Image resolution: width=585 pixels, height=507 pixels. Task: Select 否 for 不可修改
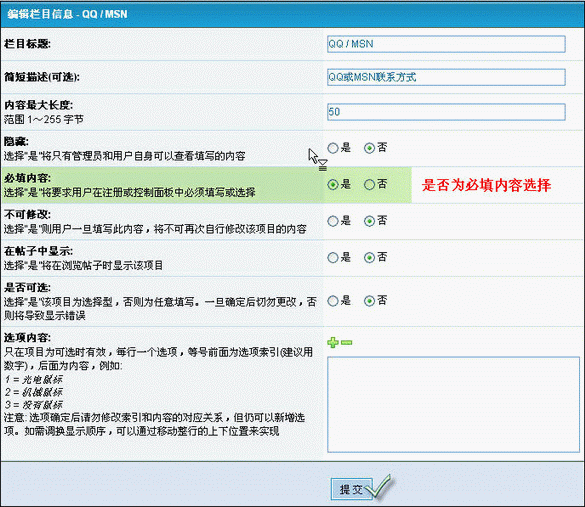369,221
